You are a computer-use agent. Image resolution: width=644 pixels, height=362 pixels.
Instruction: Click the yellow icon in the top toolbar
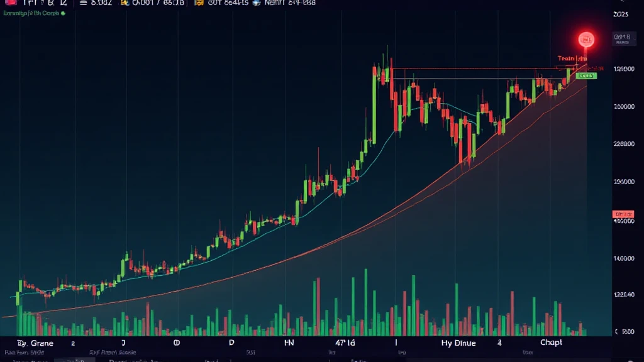tap(124, 3)
